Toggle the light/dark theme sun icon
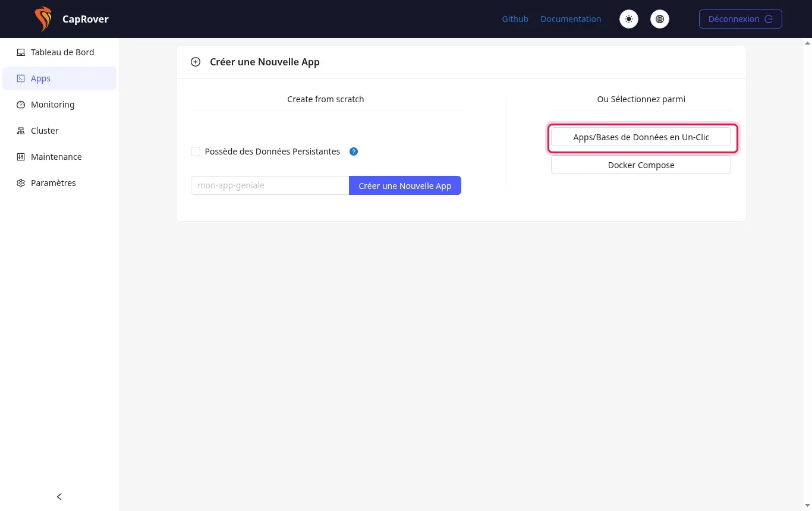 click(x=629, y=19)
